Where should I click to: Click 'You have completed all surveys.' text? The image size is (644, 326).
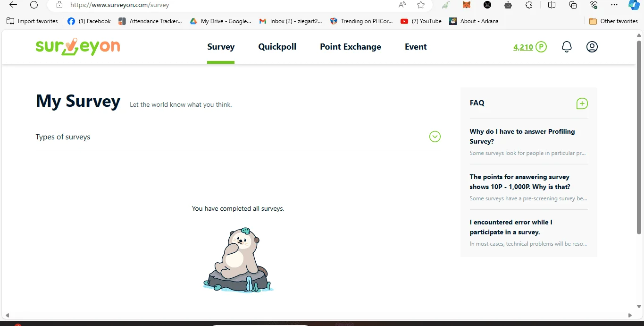[x=238, y=208]
